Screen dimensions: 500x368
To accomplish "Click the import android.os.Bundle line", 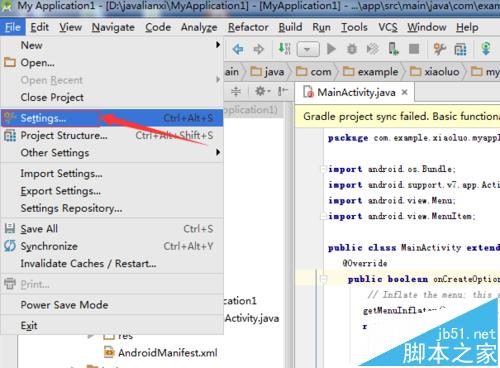I will [x=392, y=169].
